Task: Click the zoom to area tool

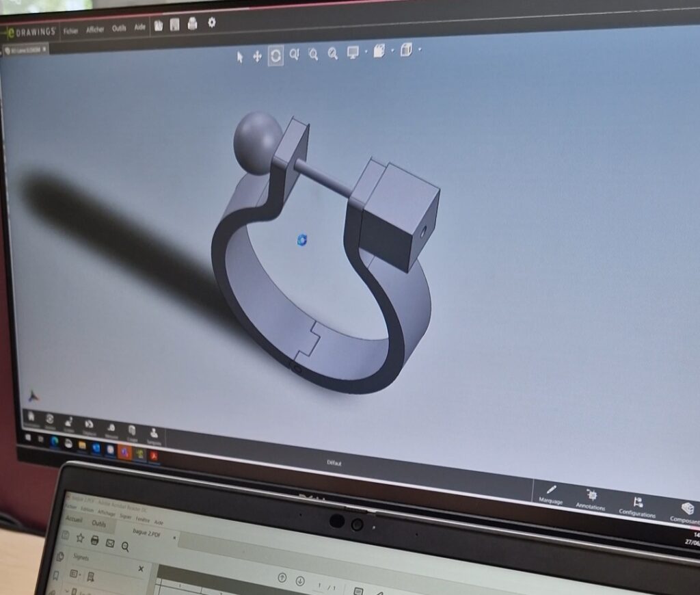Action: pos(313,54)
